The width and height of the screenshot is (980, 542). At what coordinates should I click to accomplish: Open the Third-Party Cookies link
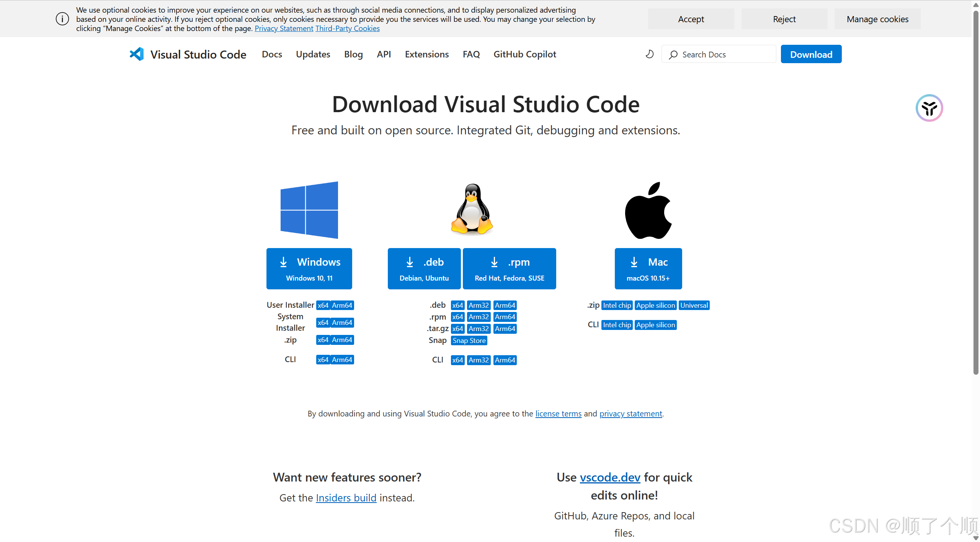tap(348, 28)
